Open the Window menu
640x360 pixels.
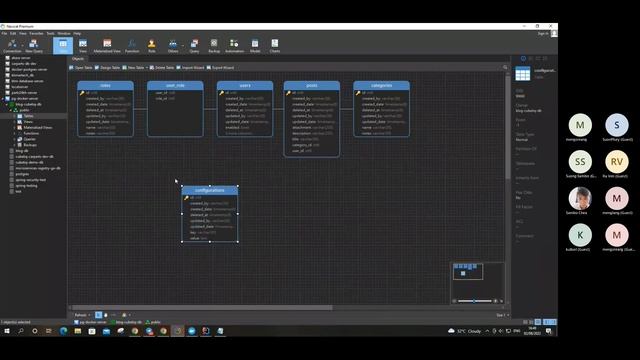pyautogui.click(x=64, y=33)
